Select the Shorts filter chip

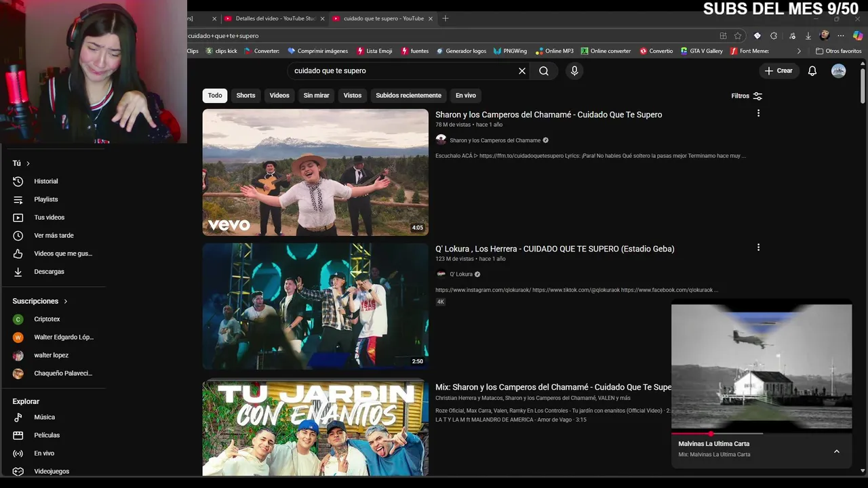245,96
